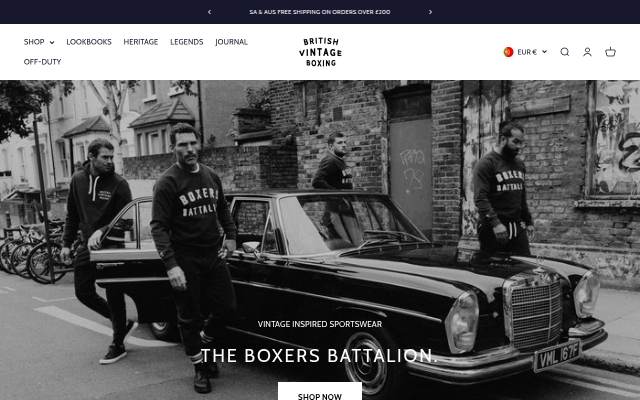Click the British Vintage Boxing logo
Screen dimensions: 640x400
pyautogui.click(x=320, y=52)
